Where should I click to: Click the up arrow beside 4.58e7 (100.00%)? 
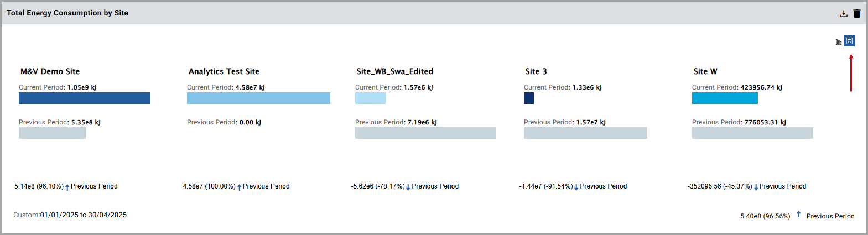point(240,187)
